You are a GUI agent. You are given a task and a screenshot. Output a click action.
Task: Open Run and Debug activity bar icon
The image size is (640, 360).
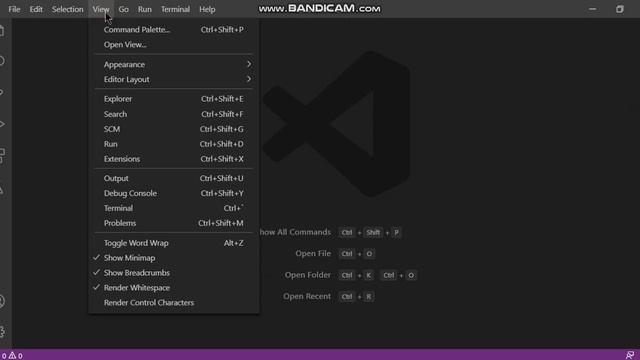pyautogui.click(x=2, y=124)
